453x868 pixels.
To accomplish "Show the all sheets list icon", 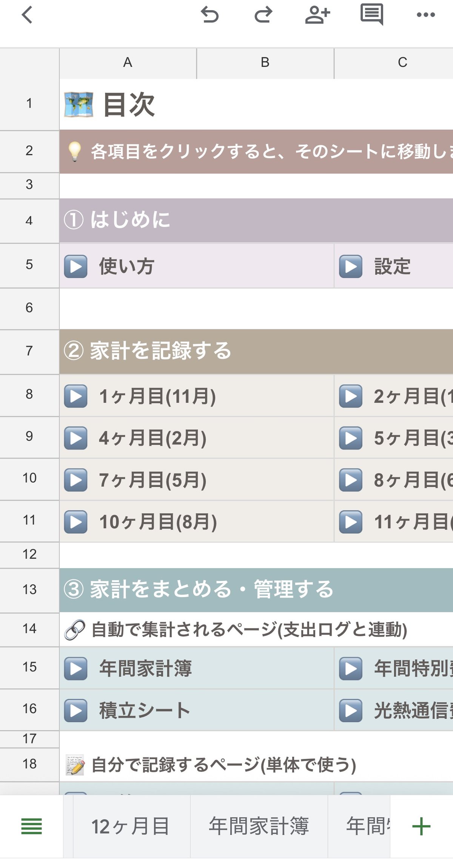I will click(31, 826).
